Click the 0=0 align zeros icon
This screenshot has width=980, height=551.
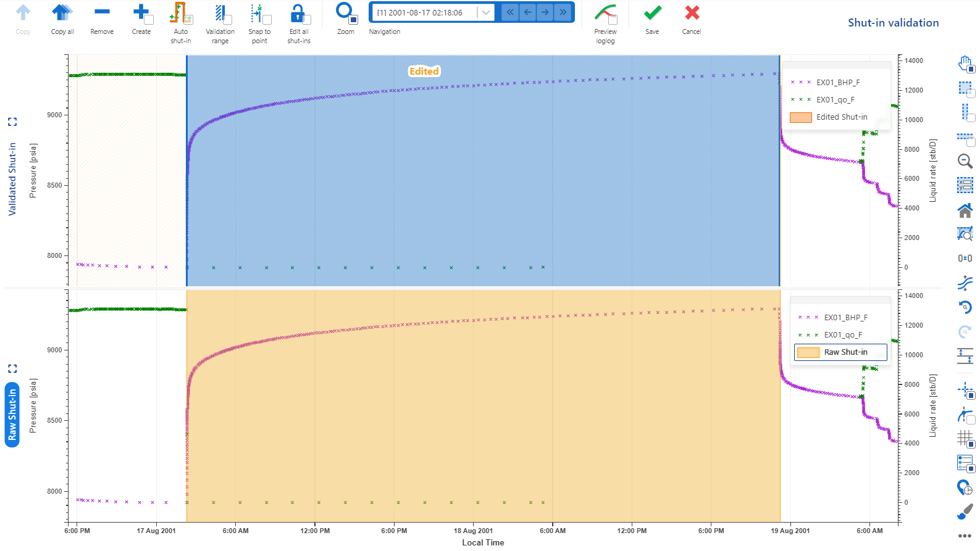(965, 259)
